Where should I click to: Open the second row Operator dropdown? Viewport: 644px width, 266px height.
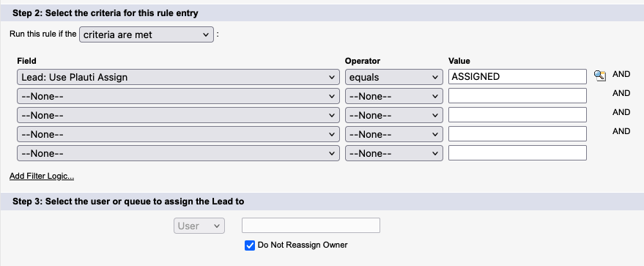(x=394, y=96)
